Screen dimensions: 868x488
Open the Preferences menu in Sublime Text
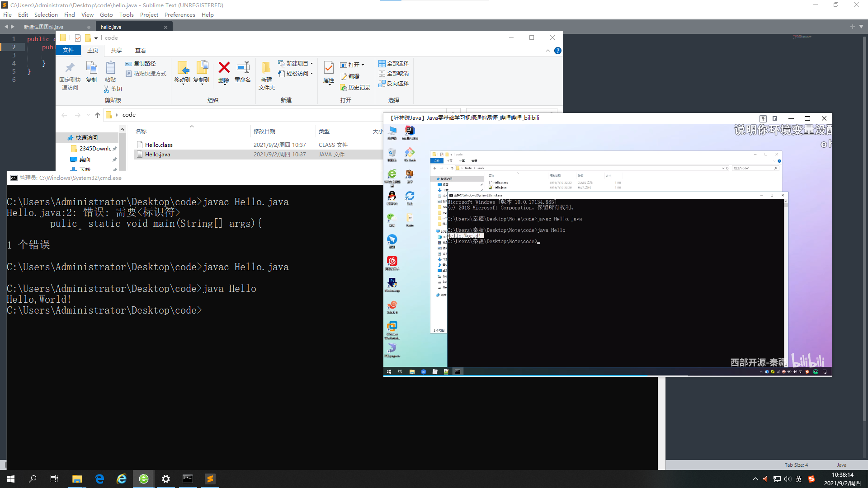[x=179, y=15]
